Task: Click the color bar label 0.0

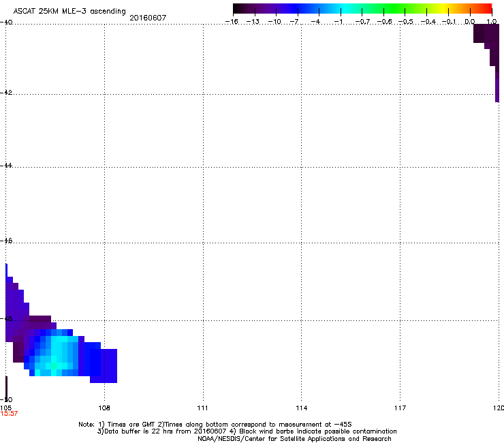Action: pos(470,22)
